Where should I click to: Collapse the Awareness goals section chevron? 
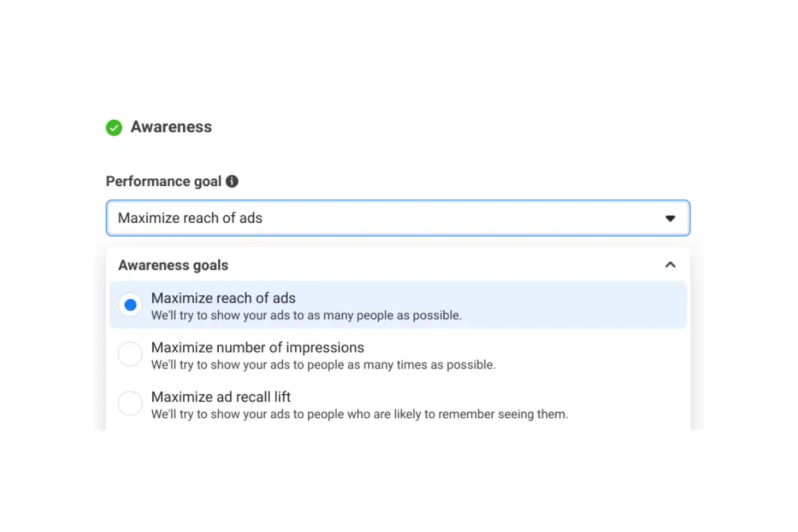[670, 265]
